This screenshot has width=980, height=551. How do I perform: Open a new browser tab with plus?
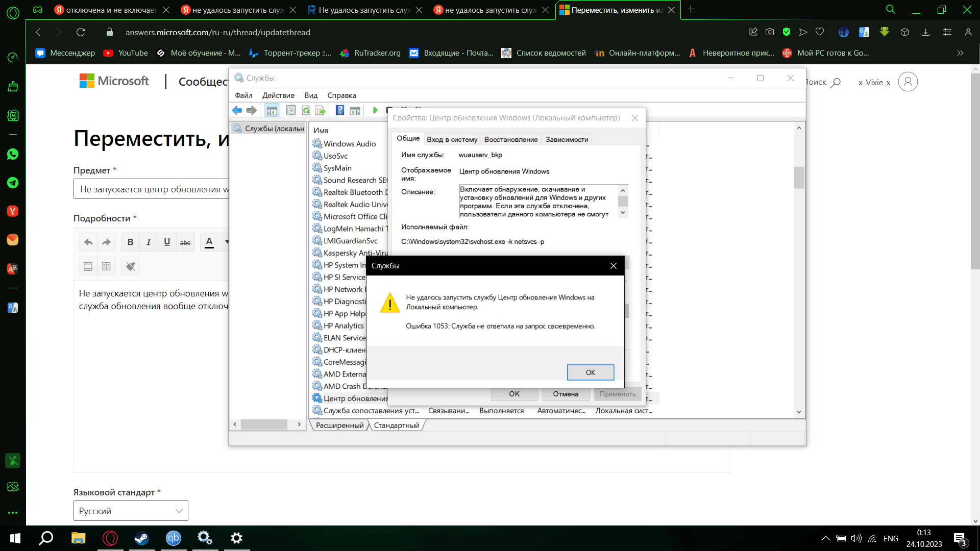pyautogui.click(x=691, y=9)
